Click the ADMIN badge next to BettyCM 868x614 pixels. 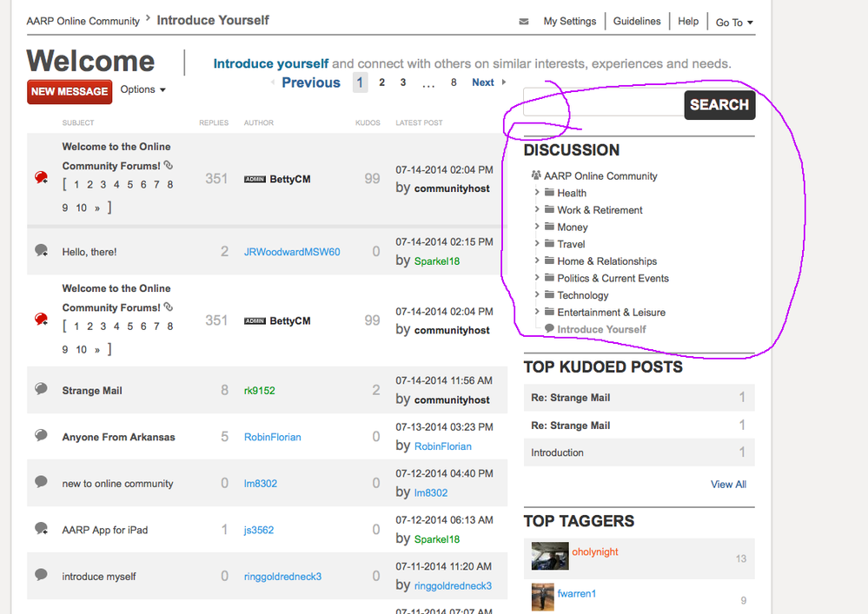tap(255, 179)
